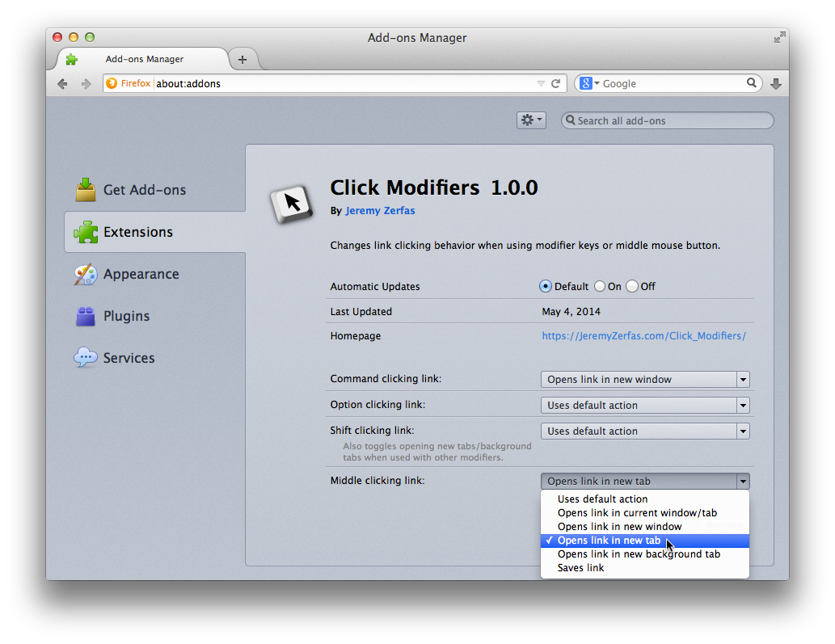Select the Default automatic updates option
The width and height of the screenshot is (835, 644).
click(546, 286)
